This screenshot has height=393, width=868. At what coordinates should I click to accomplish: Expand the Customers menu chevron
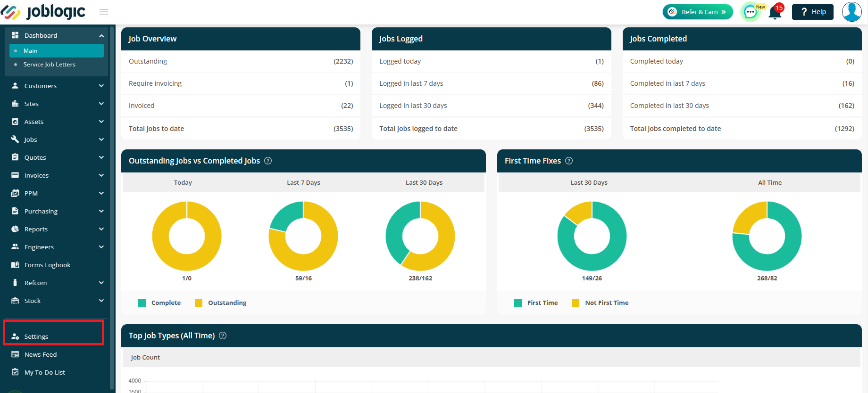[x=101, y=86]
